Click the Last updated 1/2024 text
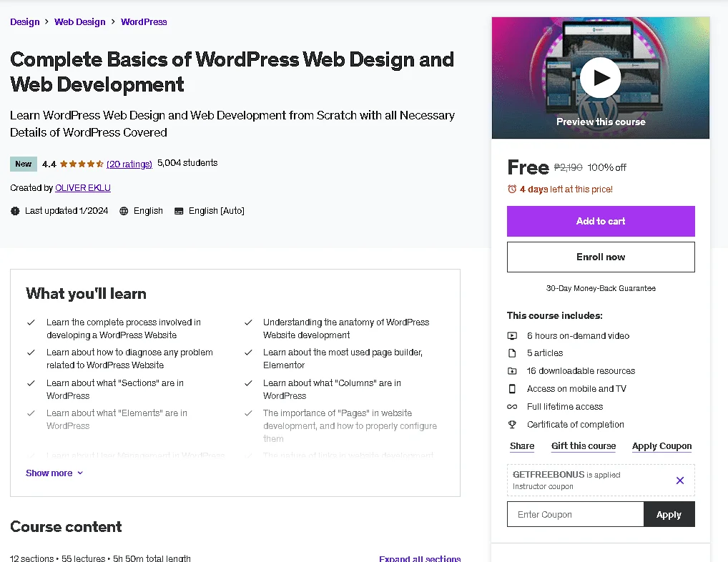 [x=67, y=211]
